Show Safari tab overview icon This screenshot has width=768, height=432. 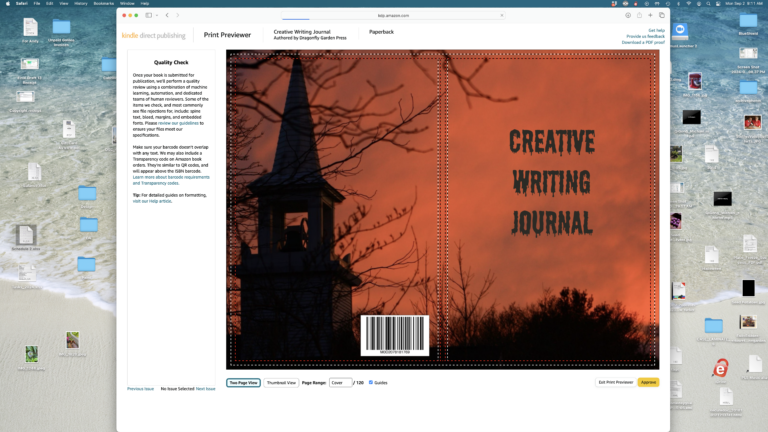(661, 15)
